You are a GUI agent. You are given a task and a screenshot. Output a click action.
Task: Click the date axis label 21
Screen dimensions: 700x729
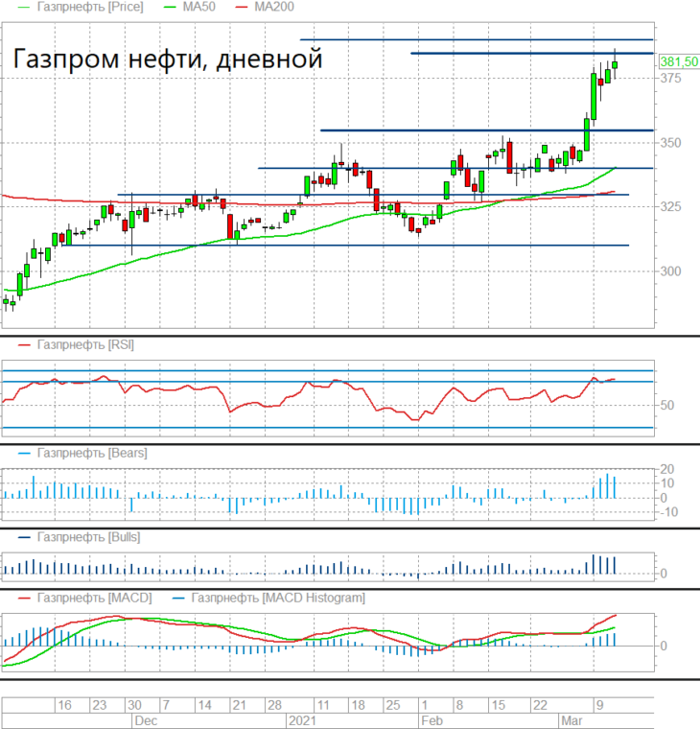click(x=239, y=705)
